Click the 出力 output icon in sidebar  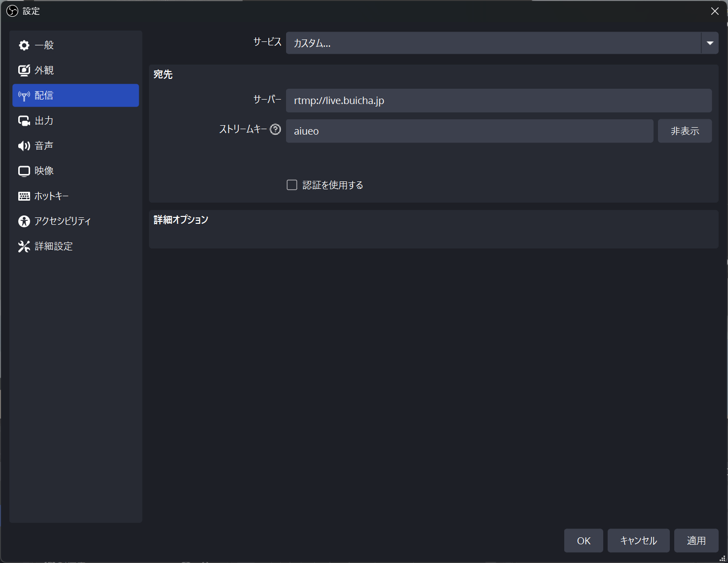tap(24, 121)
